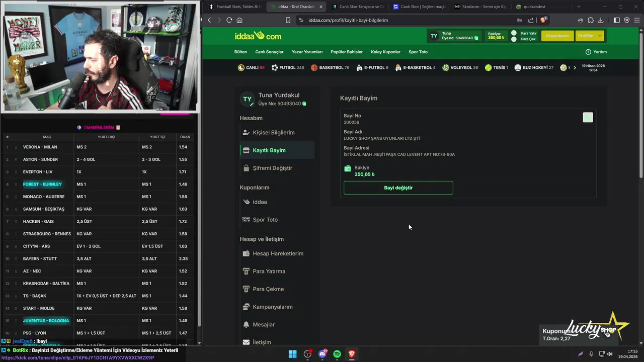
Task: Open Spor Toto under Kuponlarım in sidebar
Action: pos(277,220)
